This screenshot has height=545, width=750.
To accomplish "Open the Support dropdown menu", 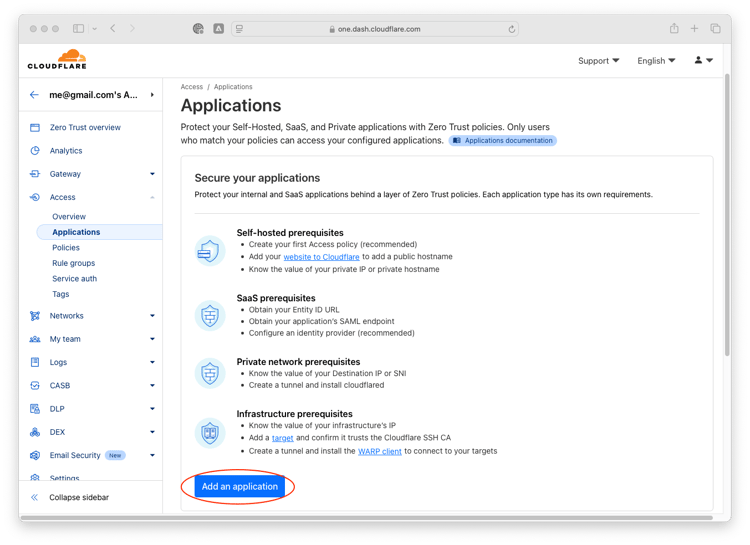I will coord(598,61).
